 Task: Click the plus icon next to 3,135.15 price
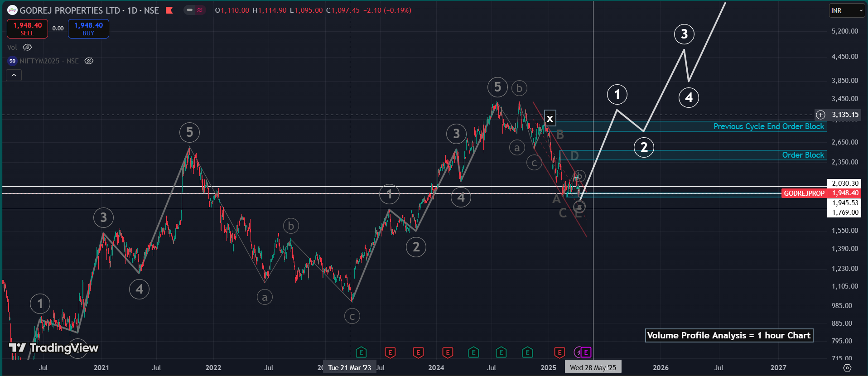point(820,115)
